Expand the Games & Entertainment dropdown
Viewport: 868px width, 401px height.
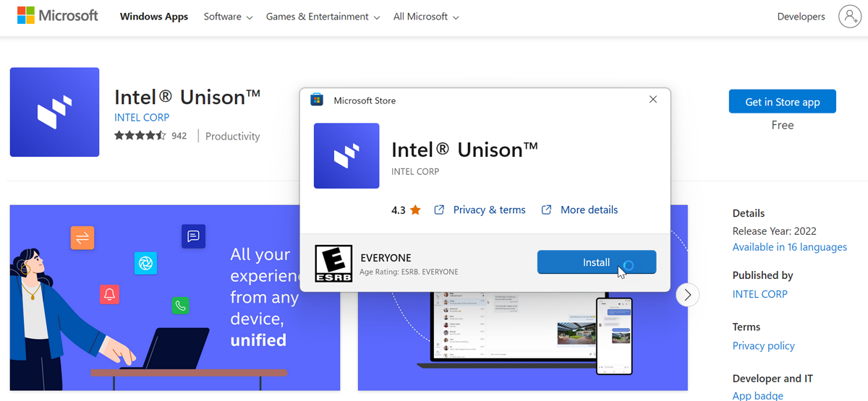[323, 17]
